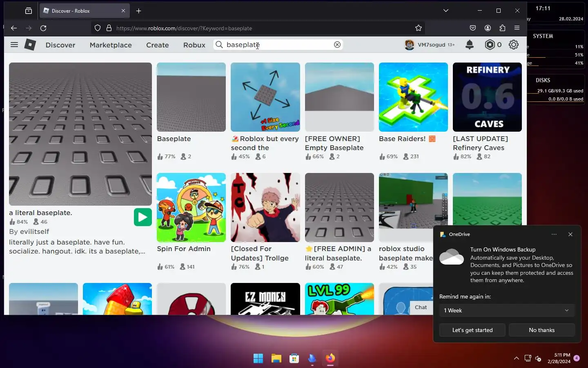Open Microsoft Store from the taskbar
This screenshot has width=588, height=368.
(x=294, y=359)
